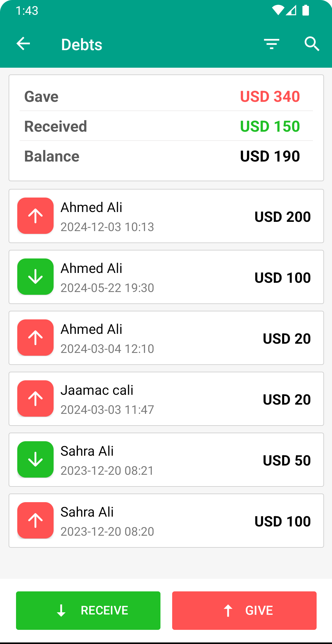Tap the Balance USD 190 row
The image size is (332, 644).
[166, 156]
